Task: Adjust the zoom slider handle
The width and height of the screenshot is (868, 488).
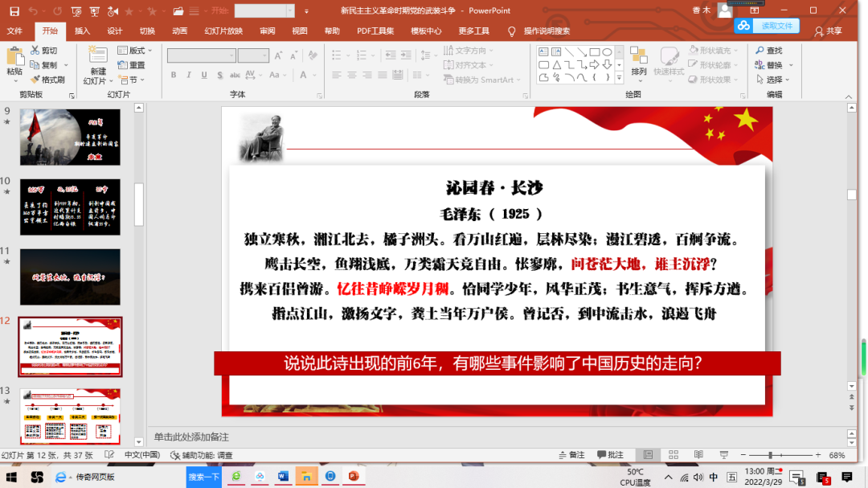Action: point(770,455)
